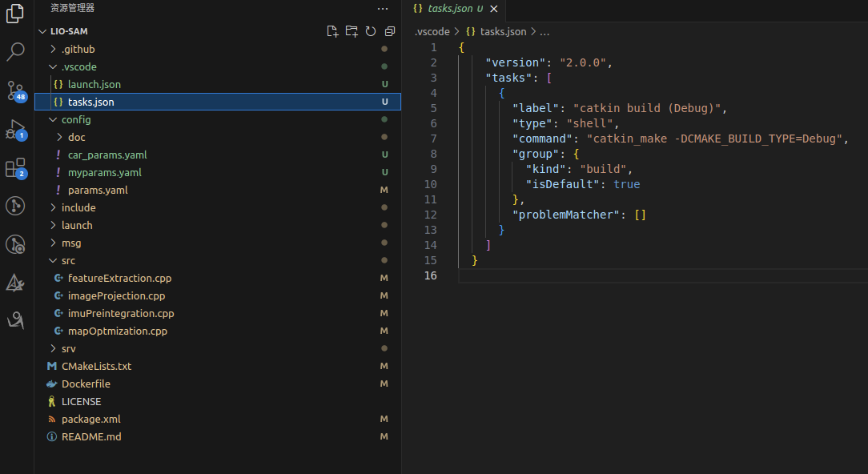Screen dimensions: 868x474
Task: Click the New Folder icon
Action: (352, 31)
